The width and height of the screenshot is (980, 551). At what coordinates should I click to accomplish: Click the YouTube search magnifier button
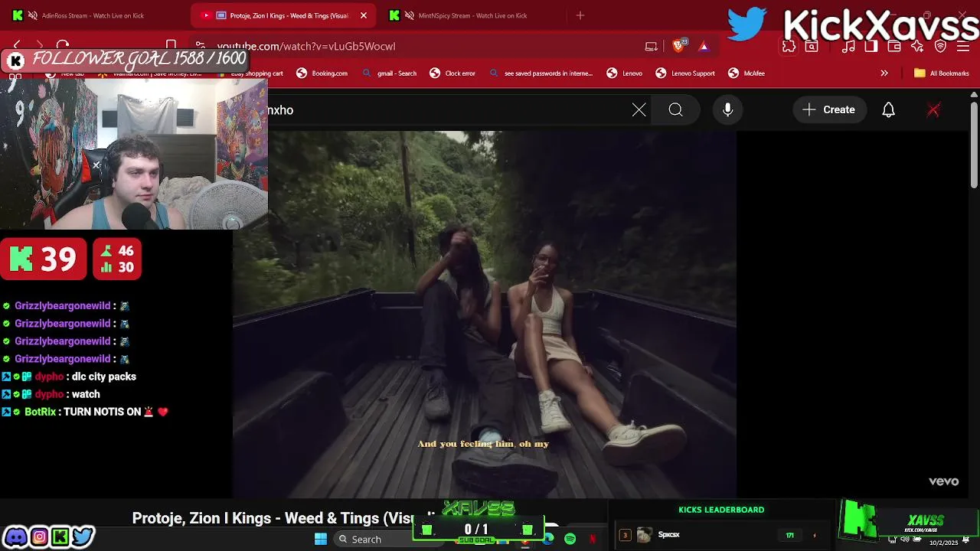[675, 110]
